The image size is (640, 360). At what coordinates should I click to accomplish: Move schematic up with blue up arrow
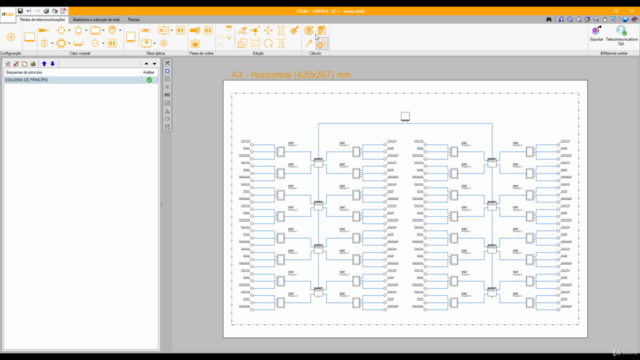point(44,64)
